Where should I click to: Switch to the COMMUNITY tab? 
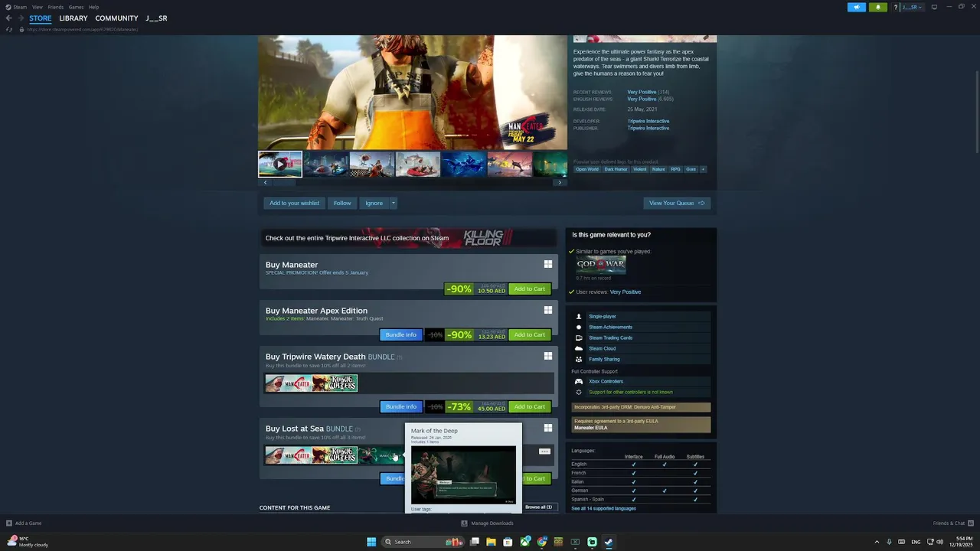click(x=116, y=18)
